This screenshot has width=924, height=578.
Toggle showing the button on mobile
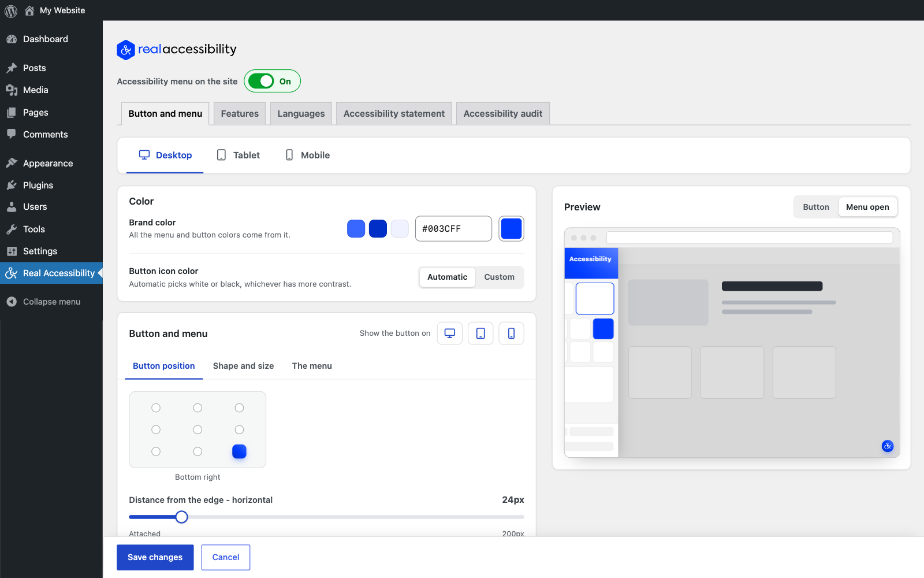511,334
